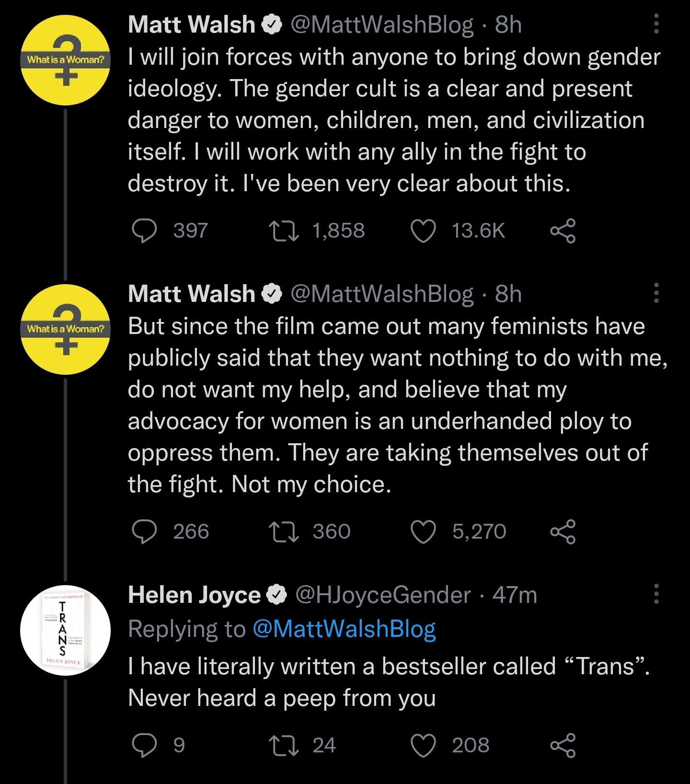The width and height of the screenshot is (690, 784).
Task: Retweet the tweet with 360 retweets
Action: (x=284, y=532)
